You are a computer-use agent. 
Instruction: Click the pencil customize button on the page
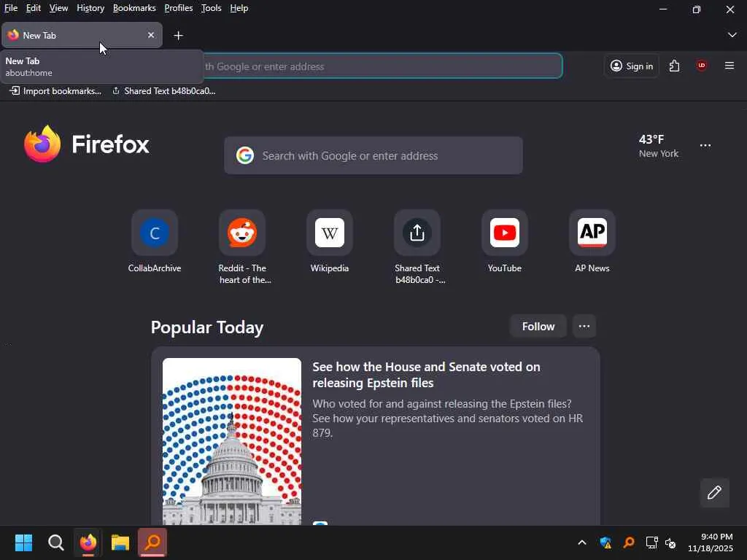tap(715, 492)
